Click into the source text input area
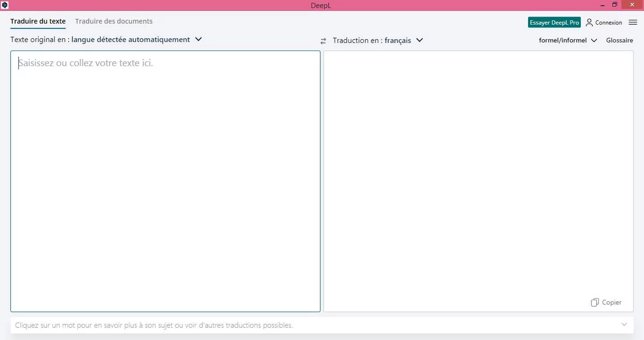 165,181
